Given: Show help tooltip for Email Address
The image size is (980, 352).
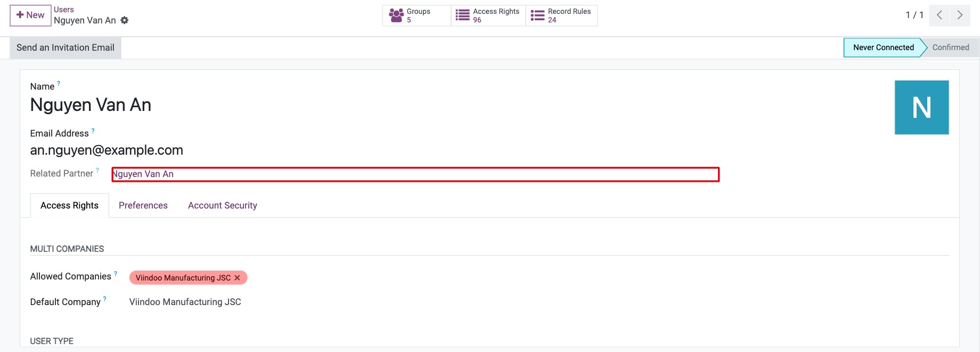Looking at the screenshot, I should click(x=93, y=130).
